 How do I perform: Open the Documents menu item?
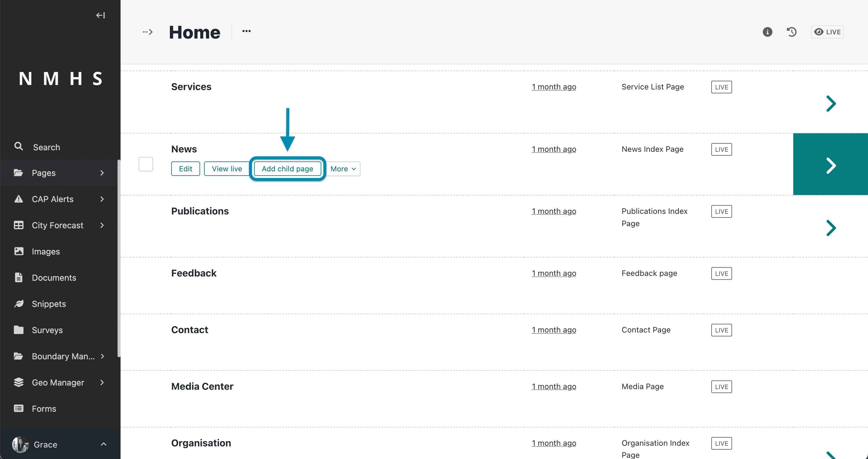coord(60,278)
